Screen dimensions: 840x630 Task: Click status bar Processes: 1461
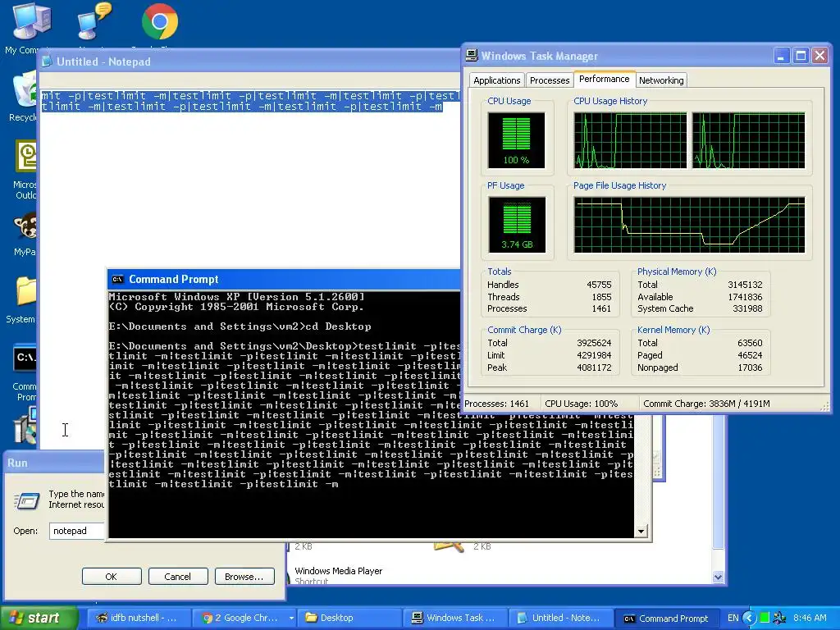(496, 404)
